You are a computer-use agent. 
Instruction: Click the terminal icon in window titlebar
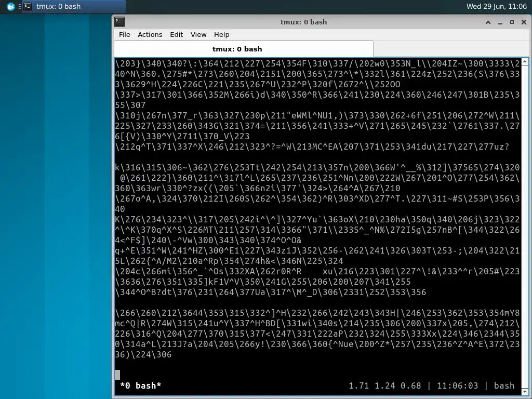click(x=119, y=22)
